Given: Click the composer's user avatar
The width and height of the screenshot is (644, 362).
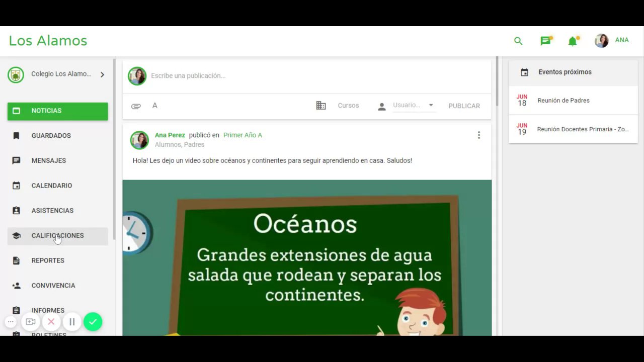Looking at the screenshot, I should (137, 76).
